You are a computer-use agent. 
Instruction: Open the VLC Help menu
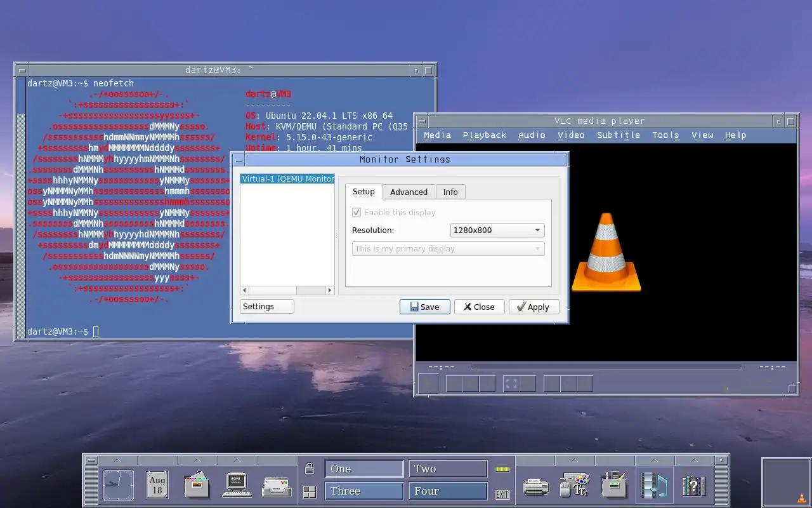736,135
